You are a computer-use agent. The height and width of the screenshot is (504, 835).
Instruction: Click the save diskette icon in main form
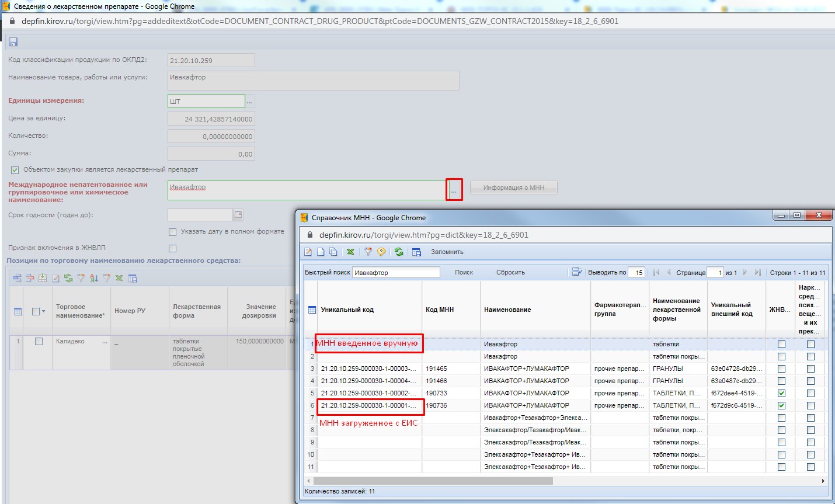(x=13, y=41)
